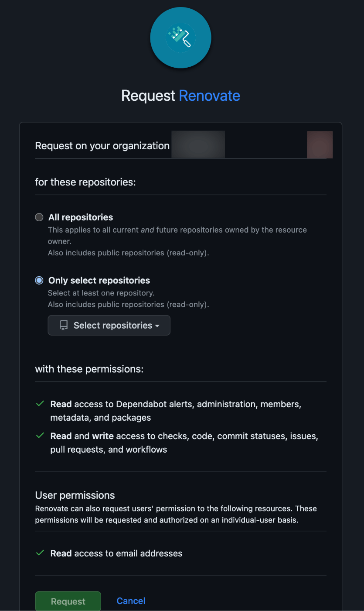The width and height of the screenshot is (364, 611).
Task: Click the 'for these repositories:' heading
Action: point(85,182)
